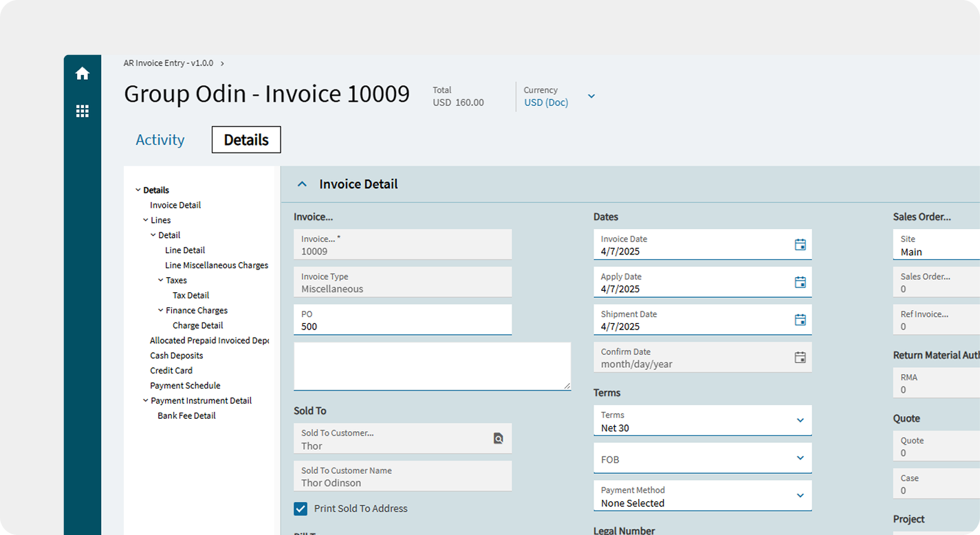Go to Home via the house icon

click(83, 74)
